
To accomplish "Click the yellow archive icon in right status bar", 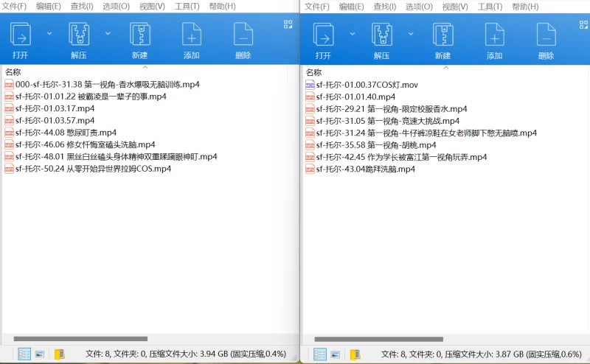I will 355,354.
